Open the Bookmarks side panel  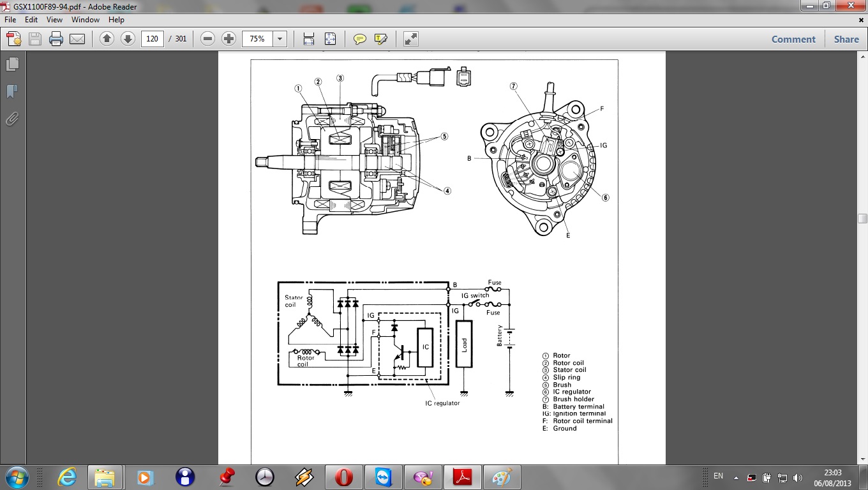point(12,91)
